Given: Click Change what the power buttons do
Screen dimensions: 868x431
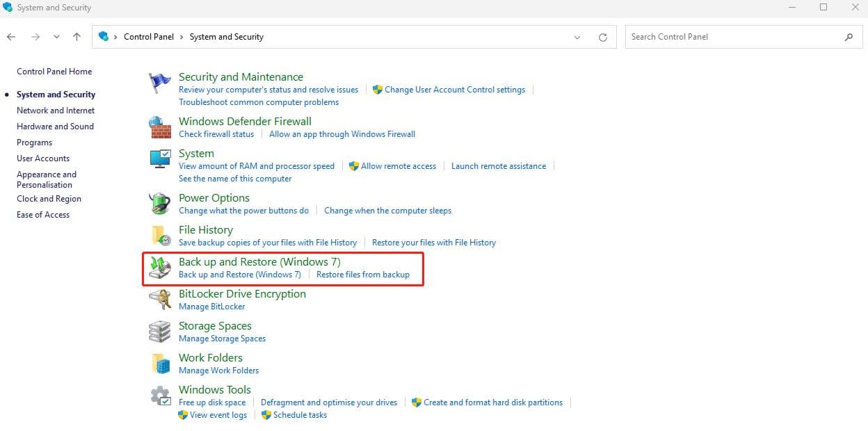Looking at the screenshot, I should click(243, 211).
